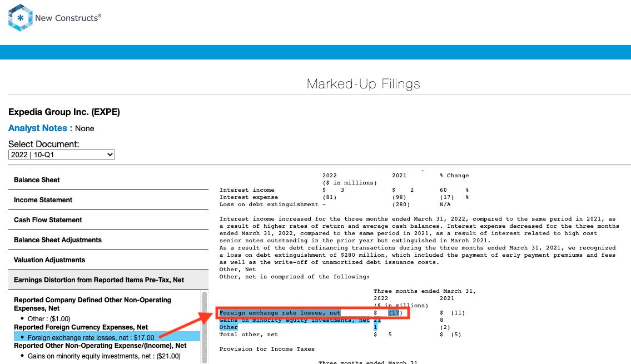
Task: Click the left panel vertical scrollbar
Action: [205, 327]
